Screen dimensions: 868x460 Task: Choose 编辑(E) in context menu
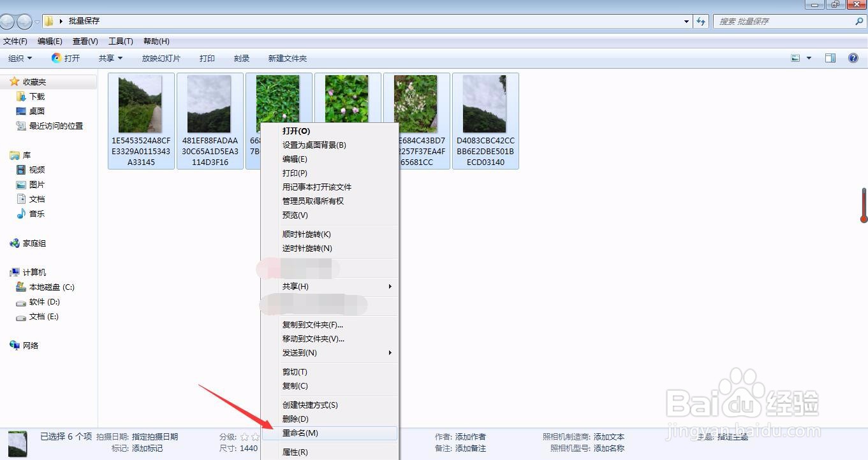(x=330, y=159)
